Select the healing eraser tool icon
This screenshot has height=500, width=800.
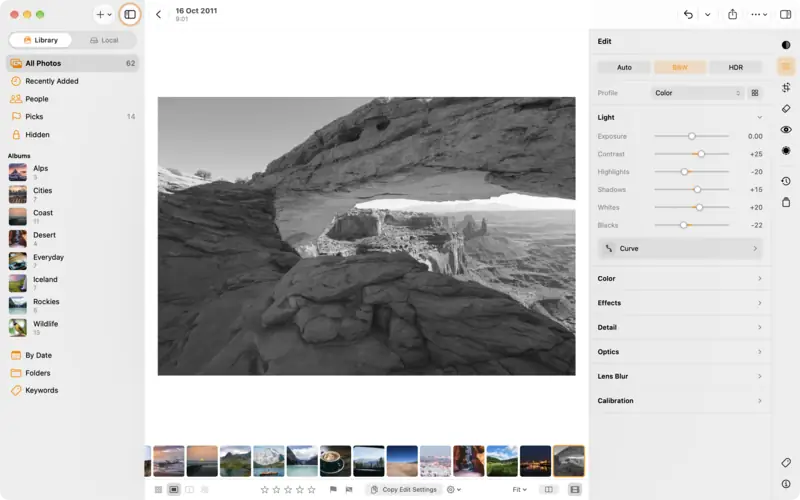coord(786,108)
